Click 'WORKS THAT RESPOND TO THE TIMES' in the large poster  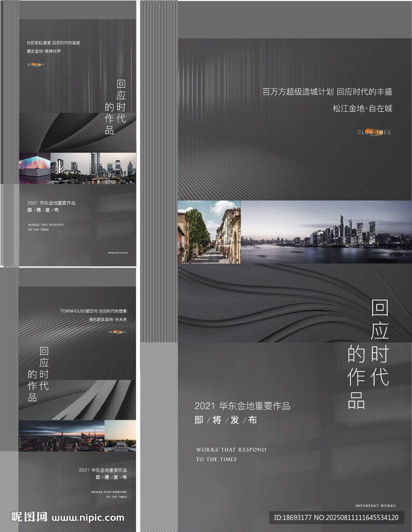coord(231,454)
